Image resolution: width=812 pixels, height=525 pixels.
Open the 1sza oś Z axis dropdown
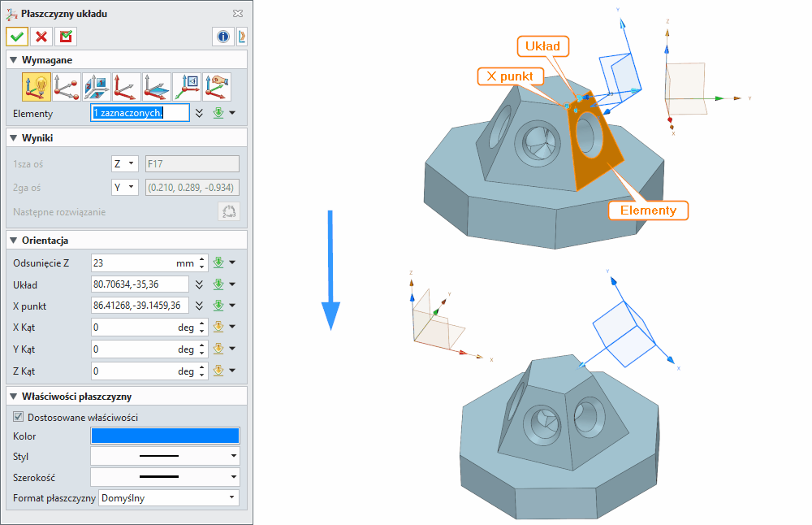tap(124, 163)
